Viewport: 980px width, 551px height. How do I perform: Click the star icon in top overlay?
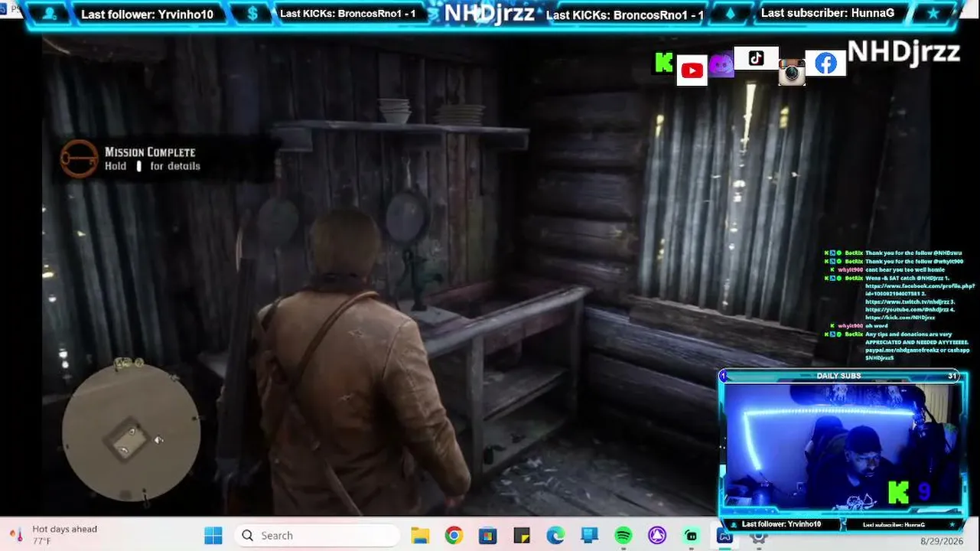click(933, 14)
